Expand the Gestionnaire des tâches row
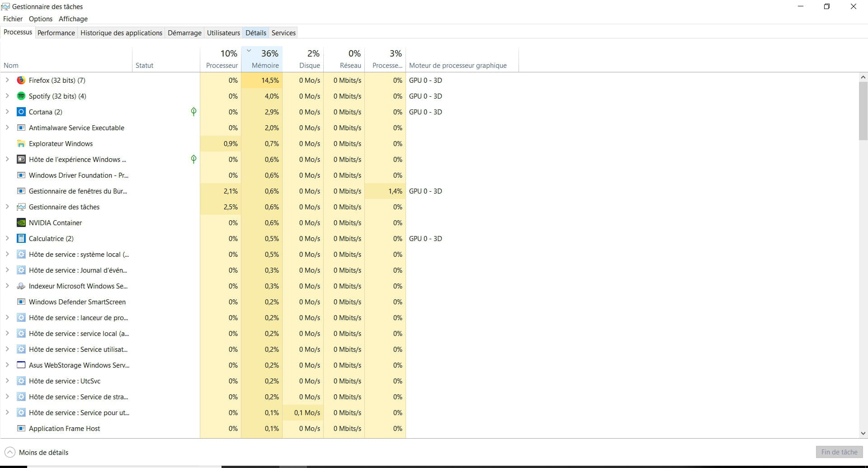Viewport: 868px width, 468px height. click(x=7, y=207)
